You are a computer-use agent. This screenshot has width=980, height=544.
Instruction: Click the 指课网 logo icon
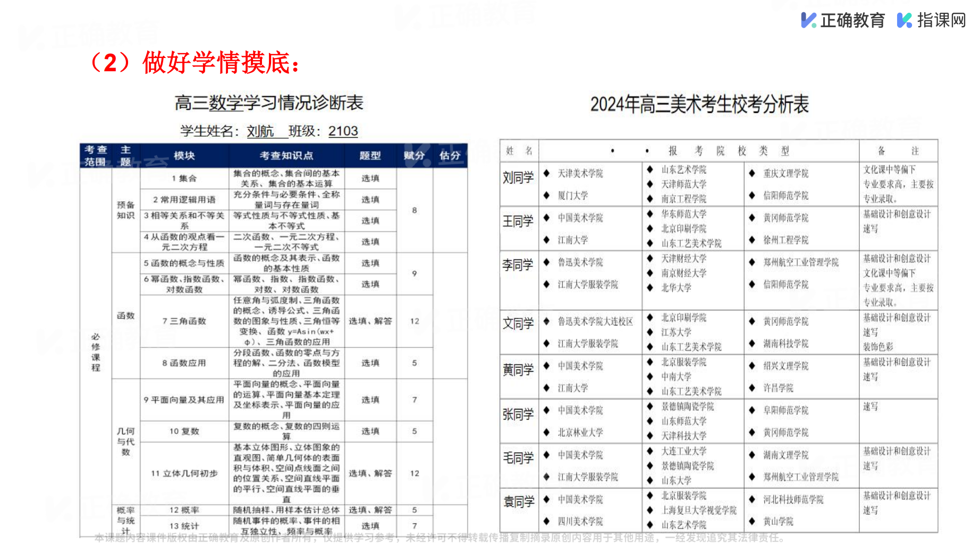click(x=904, y=20)
